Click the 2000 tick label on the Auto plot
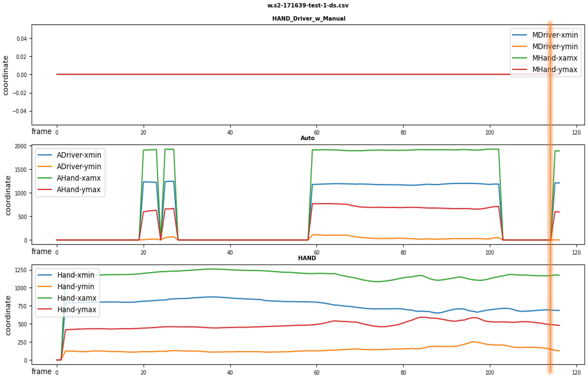The height and width of the screenshot is (385, 588). coord(20,146)
